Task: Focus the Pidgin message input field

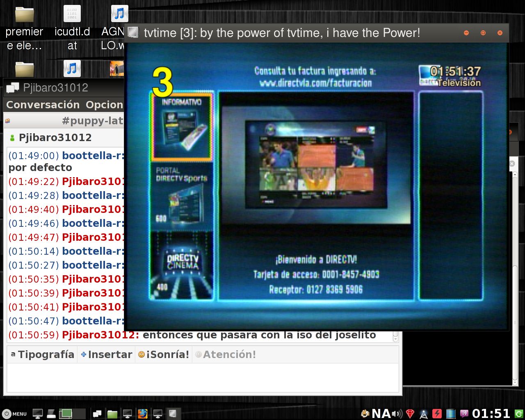Action: coord(203,377)
